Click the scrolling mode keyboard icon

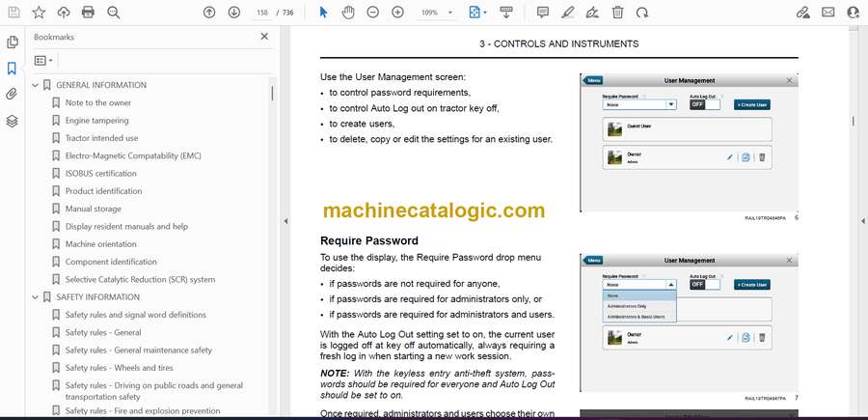click(506, 13)
